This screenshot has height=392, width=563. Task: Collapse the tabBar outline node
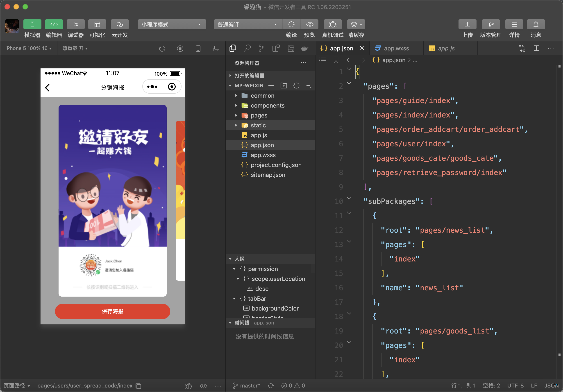(x=234, y=299)
